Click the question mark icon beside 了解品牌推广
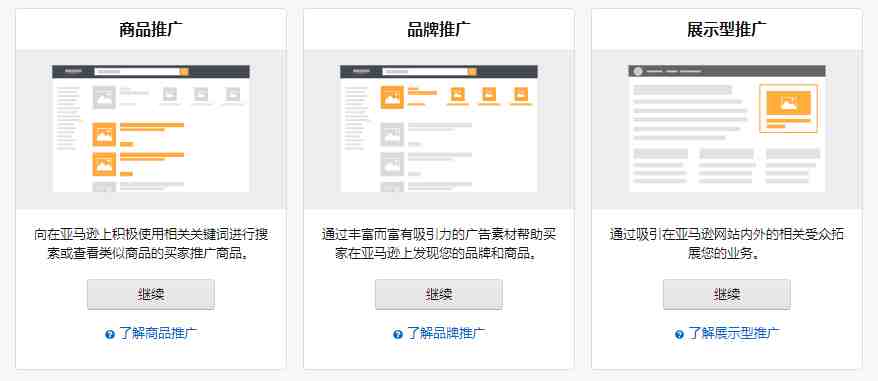The width and height of the screenshot is (878, 381). [398, 334]
